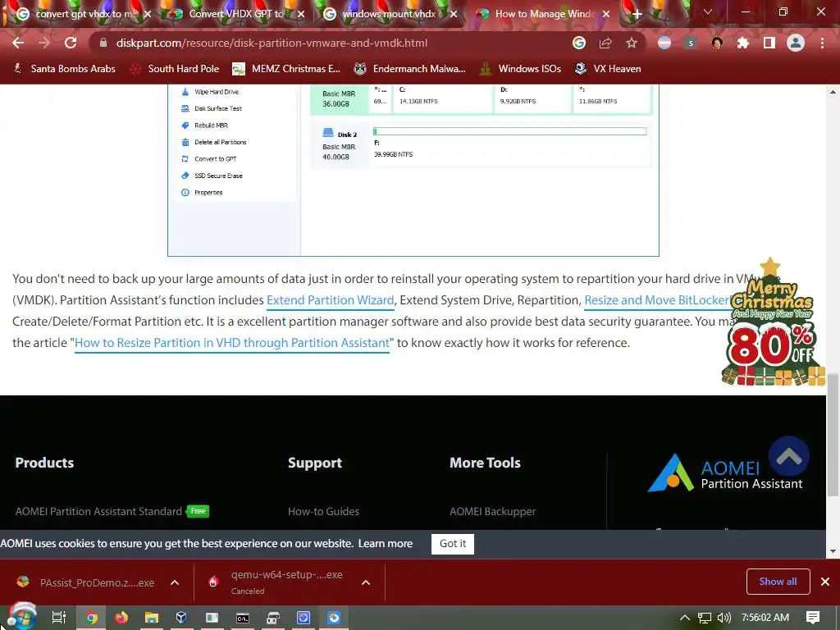Click the blue scroll-to-top arrow button
The height and width of the screenshot is (630, 840).
[x=789, y=456]
